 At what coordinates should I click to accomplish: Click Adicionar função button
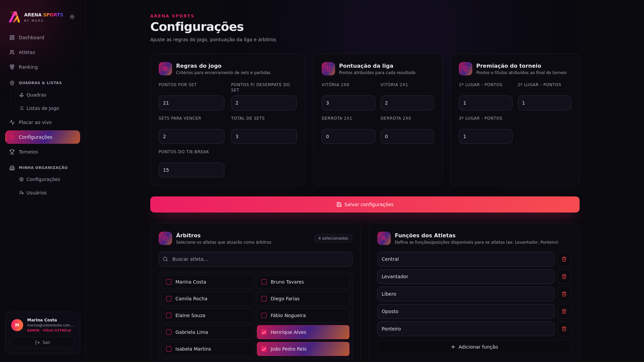(474, 347)
